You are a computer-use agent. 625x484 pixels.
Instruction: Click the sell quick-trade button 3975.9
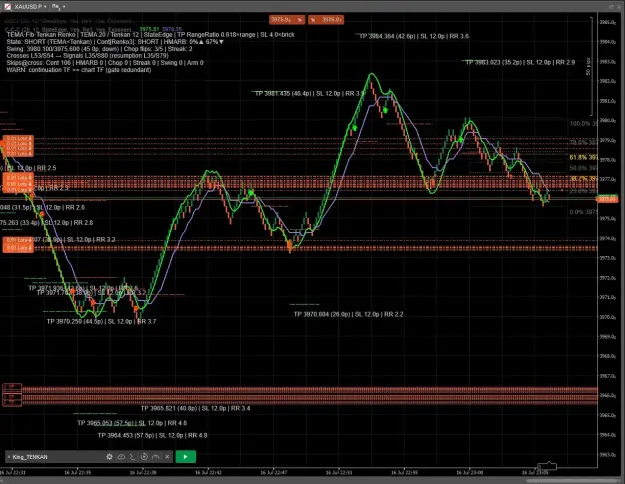point(287,20)
